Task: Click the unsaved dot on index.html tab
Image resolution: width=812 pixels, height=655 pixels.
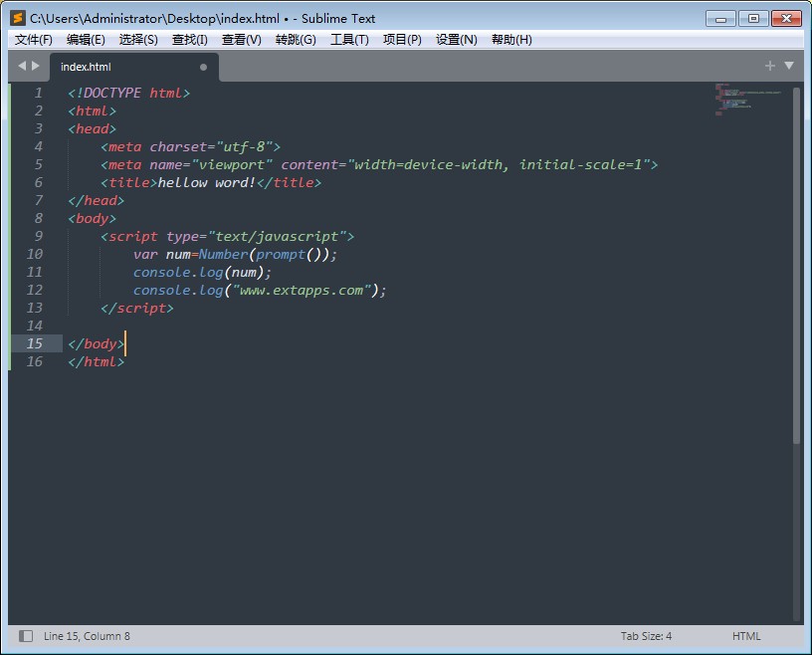Action: coord(204,67)
